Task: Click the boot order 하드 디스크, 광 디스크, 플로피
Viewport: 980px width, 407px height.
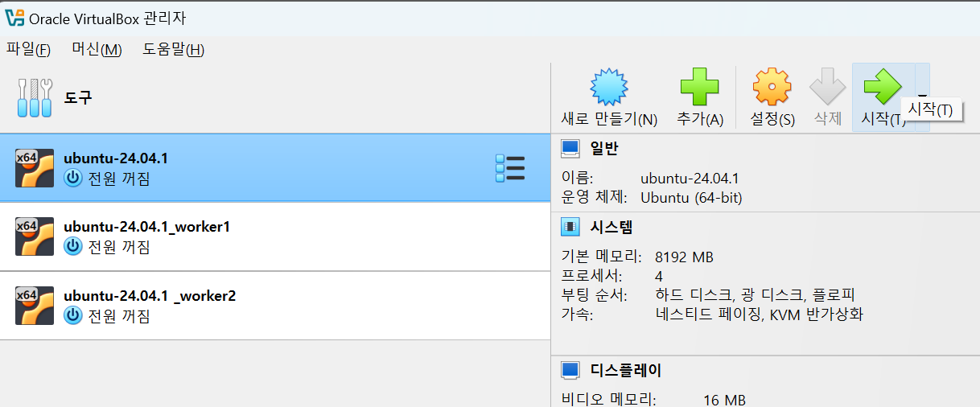Action: coord(755,294)
